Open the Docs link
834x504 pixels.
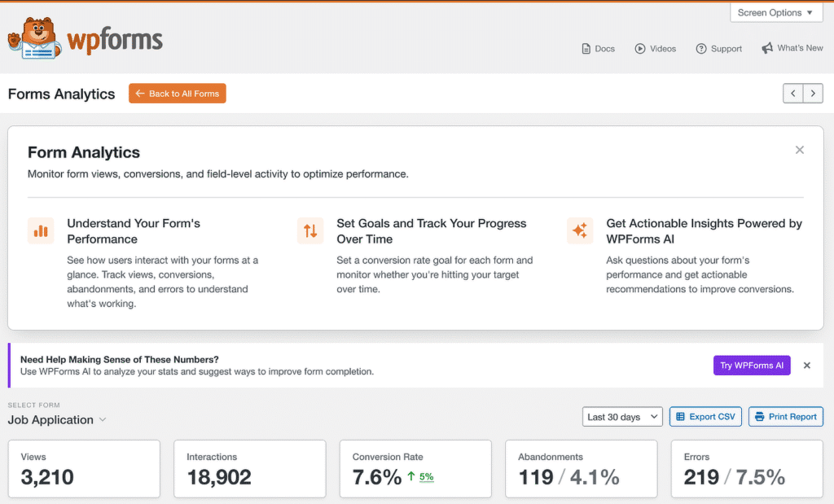tap(599, 48)
